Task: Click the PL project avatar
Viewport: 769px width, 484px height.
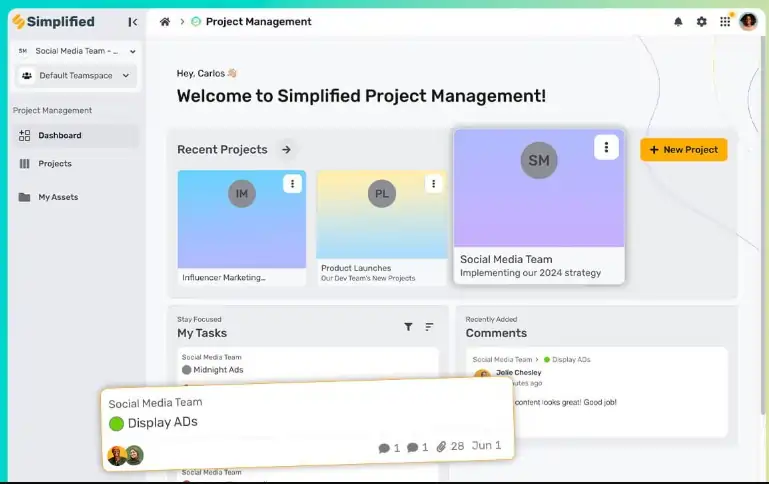Action: click(382, 194)
